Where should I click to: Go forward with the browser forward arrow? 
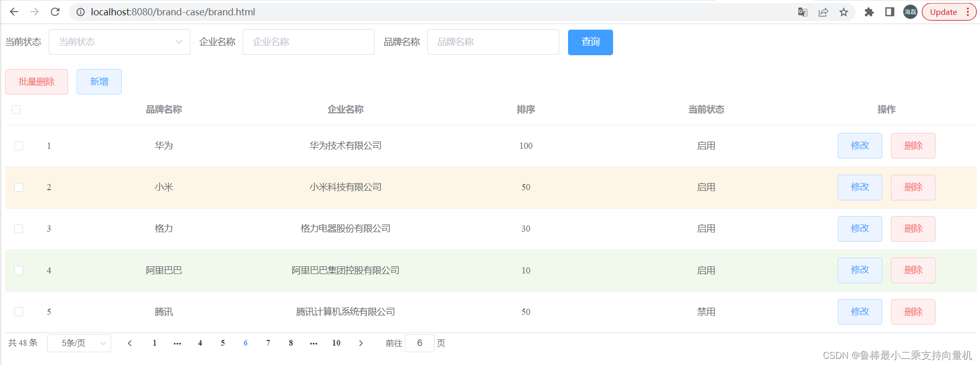(34, 12)
